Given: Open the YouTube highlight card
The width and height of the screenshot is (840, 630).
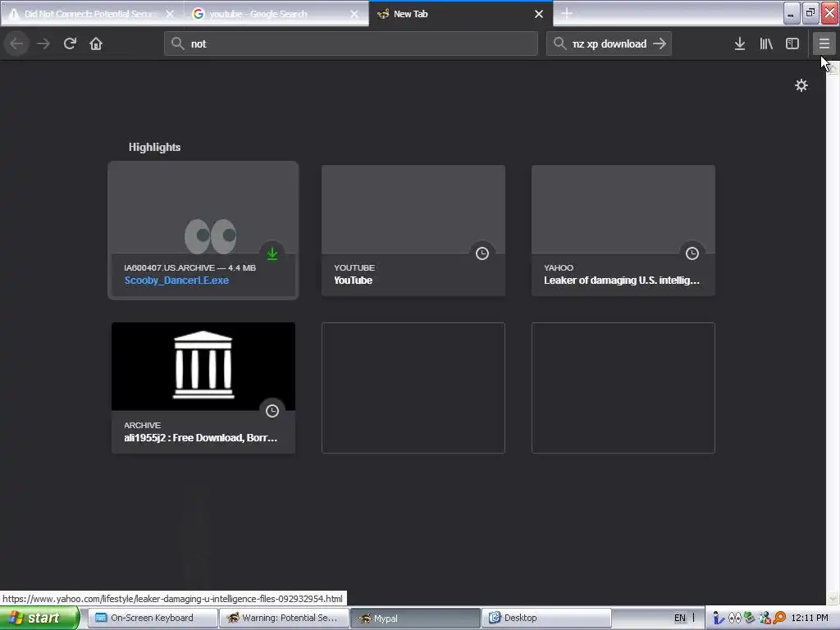Looking at the screenshot, I should coord(413,231).
